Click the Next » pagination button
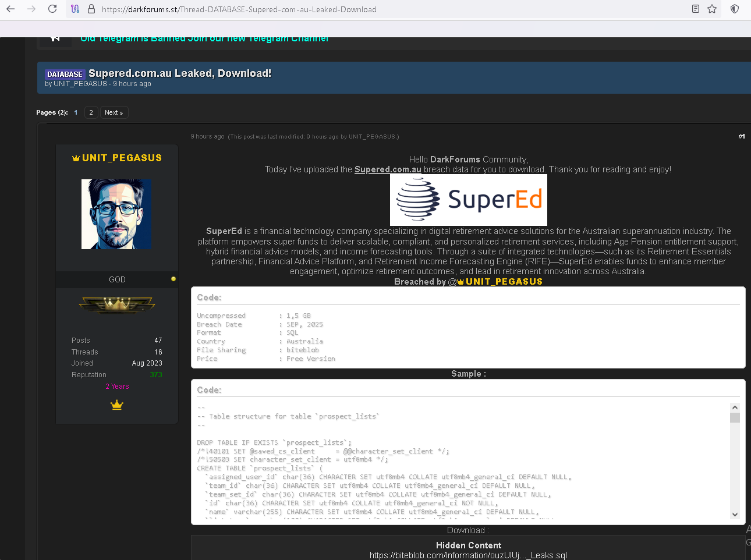The image size is (751, 560). click(114, 112)
